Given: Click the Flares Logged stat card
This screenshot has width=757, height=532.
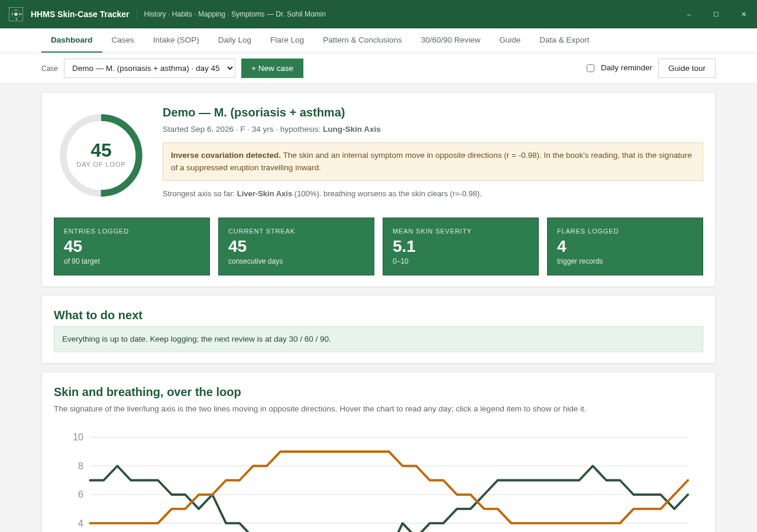Looking at the screenshot, I should tap(625, 246).
